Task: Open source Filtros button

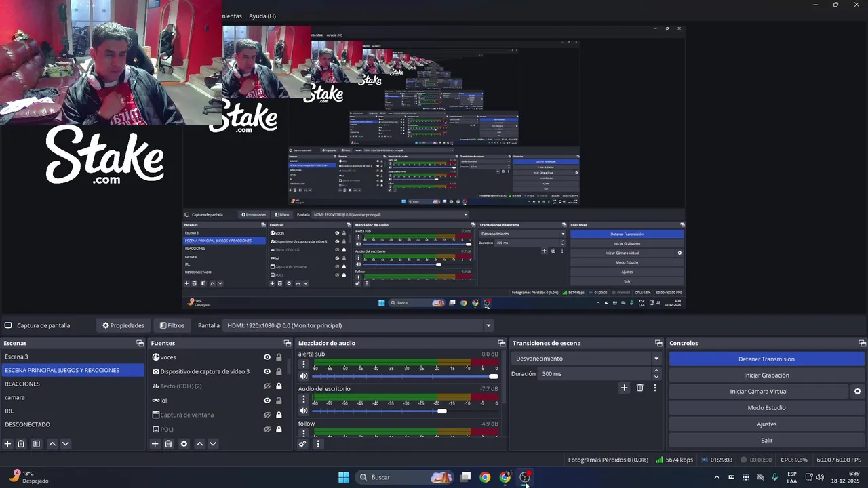Action: point(172,325)
